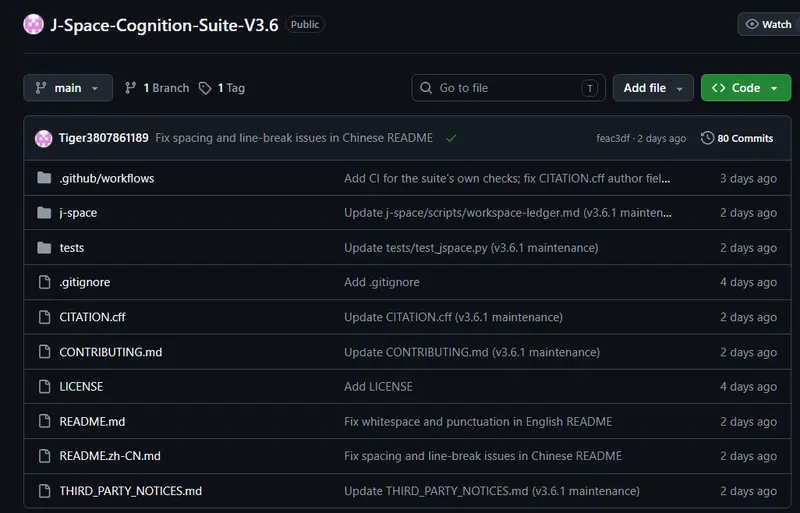Expand the Add file dropdown
The image size is (800, 513).
[x=653, y=88]
